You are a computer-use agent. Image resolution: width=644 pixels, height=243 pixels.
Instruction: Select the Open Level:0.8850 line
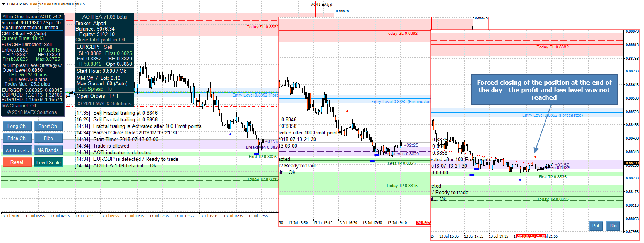22,70
